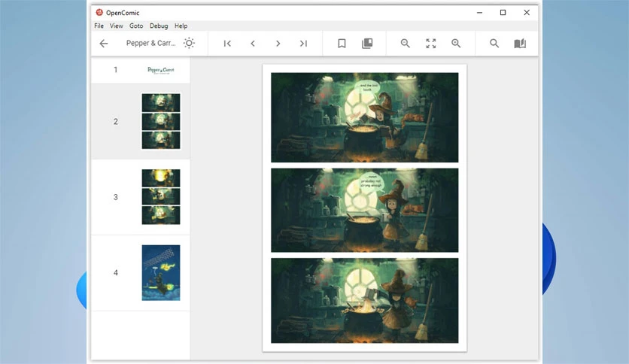
Task: Advance to the next page
Action: tap(278, 44)
